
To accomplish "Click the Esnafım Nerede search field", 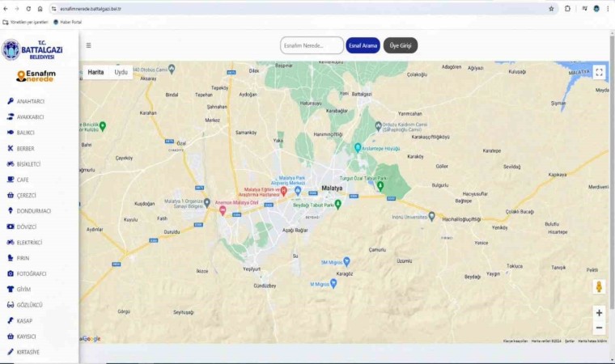I will 312,45.
